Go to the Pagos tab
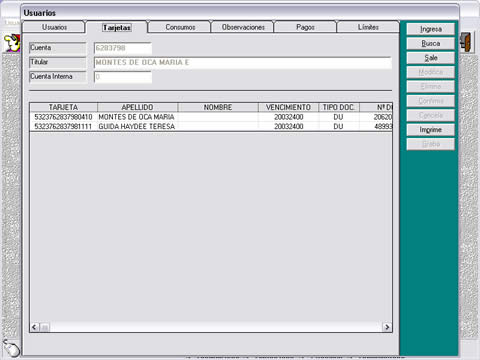This screenshot has height=360, width=480. (x=305, y=27)
